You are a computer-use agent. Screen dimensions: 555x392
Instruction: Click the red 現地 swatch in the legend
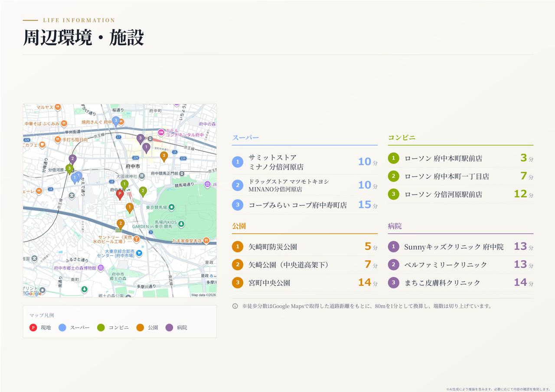coord(33,327)
